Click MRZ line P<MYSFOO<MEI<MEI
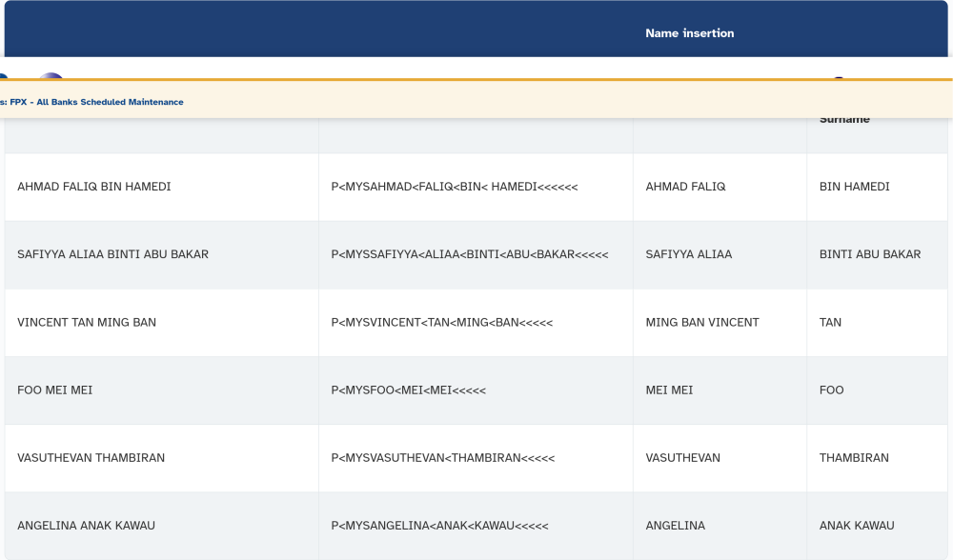This screenshot has width=953, height=560. click(408, 390)
